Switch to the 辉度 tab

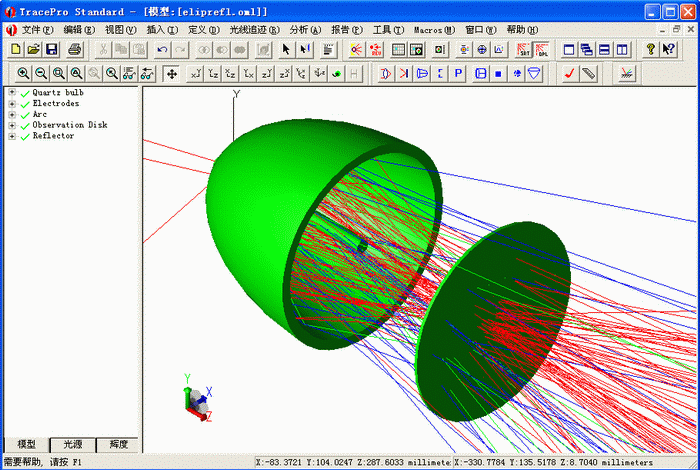[x=118, y=445]
